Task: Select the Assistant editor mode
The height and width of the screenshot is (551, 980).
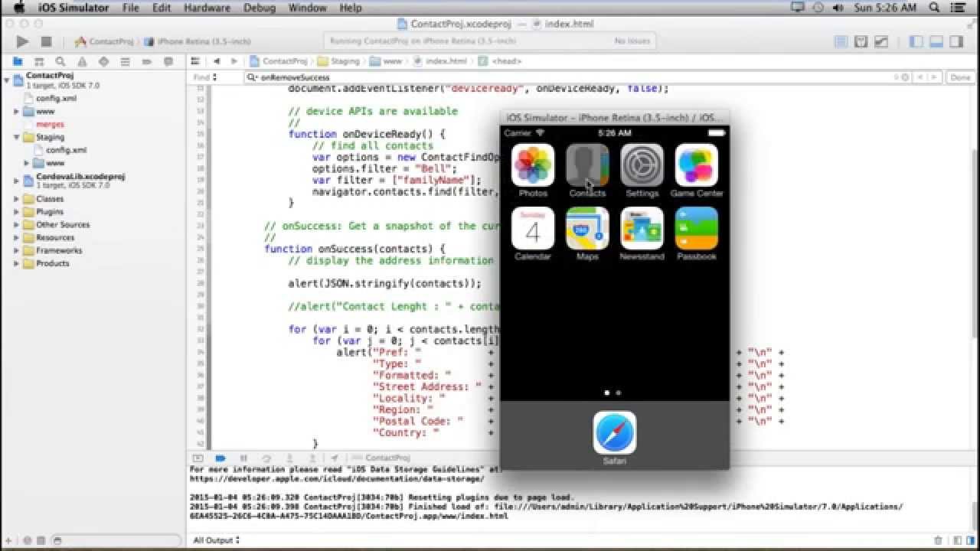Action: point(861,41)
